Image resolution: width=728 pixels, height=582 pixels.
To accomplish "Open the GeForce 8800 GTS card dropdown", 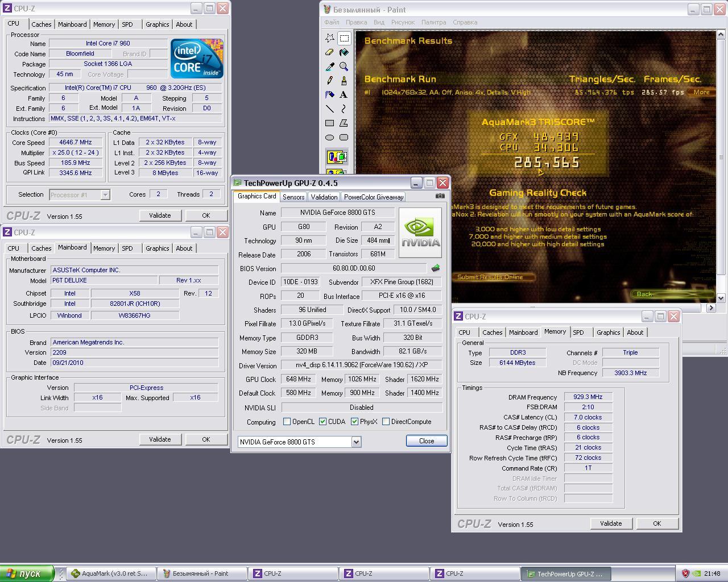I will 356,442.
